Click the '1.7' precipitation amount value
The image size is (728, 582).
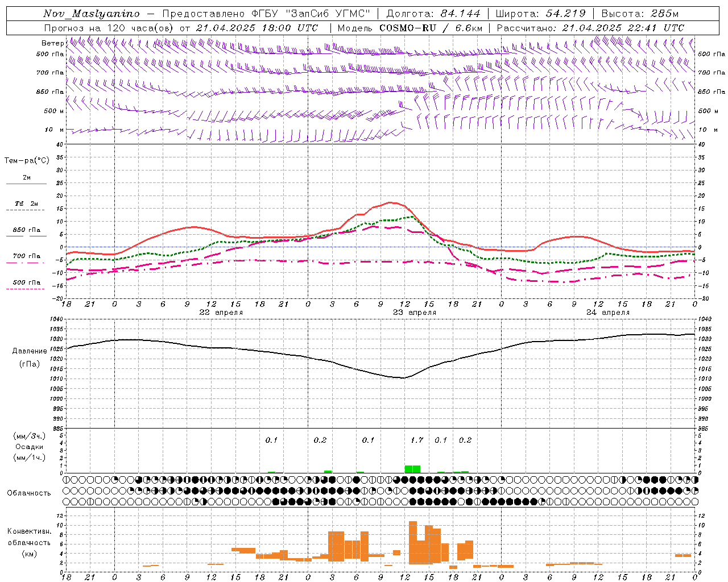(x=417, y=440)
